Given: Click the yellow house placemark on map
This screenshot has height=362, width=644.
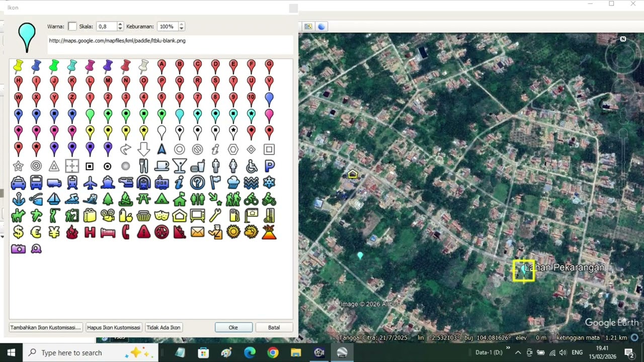Looking at the screenshot, I should click(x=353, y=174).
